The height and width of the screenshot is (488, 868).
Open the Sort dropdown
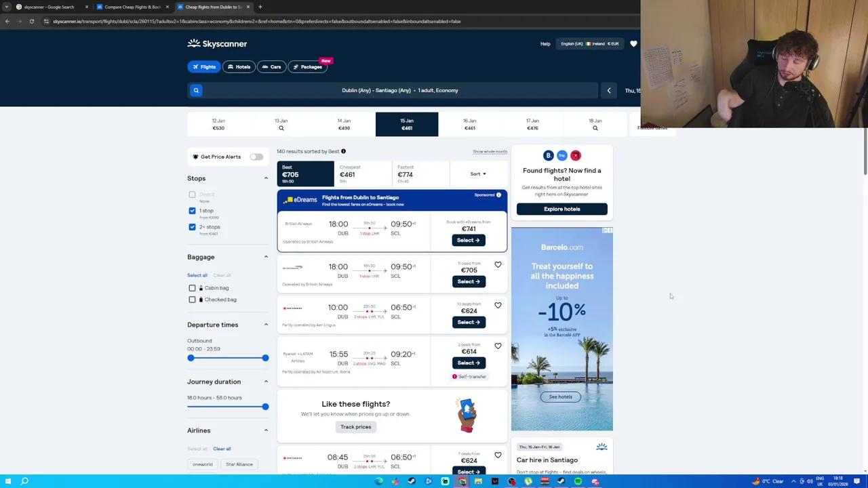(478, 174)
